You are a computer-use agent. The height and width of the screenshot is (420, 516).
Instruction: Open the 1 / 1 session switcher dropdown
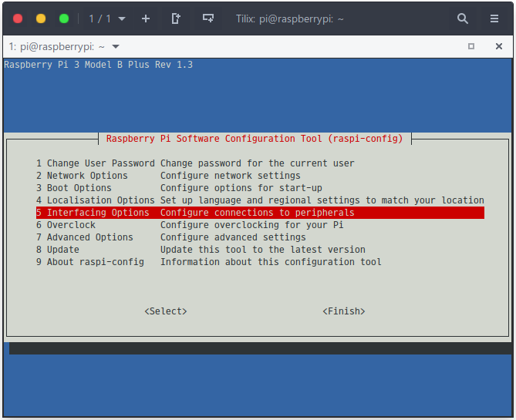coord(107,18)
